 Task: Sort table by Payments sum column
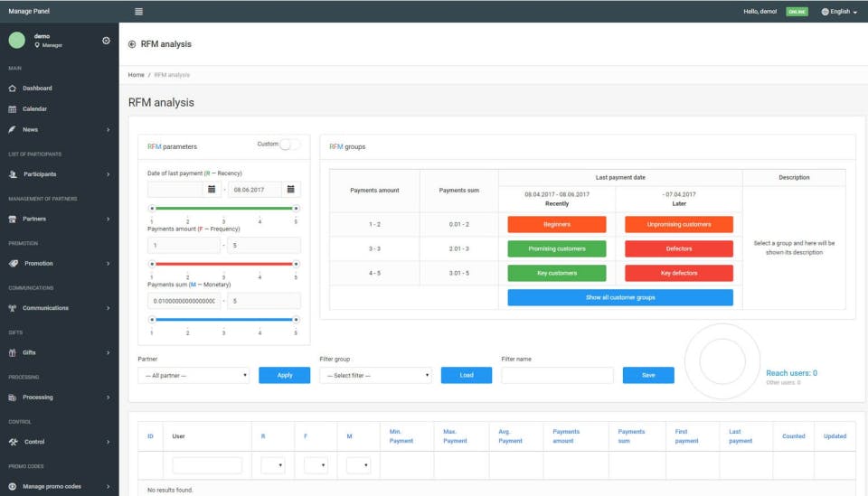(x=632, y=436)
